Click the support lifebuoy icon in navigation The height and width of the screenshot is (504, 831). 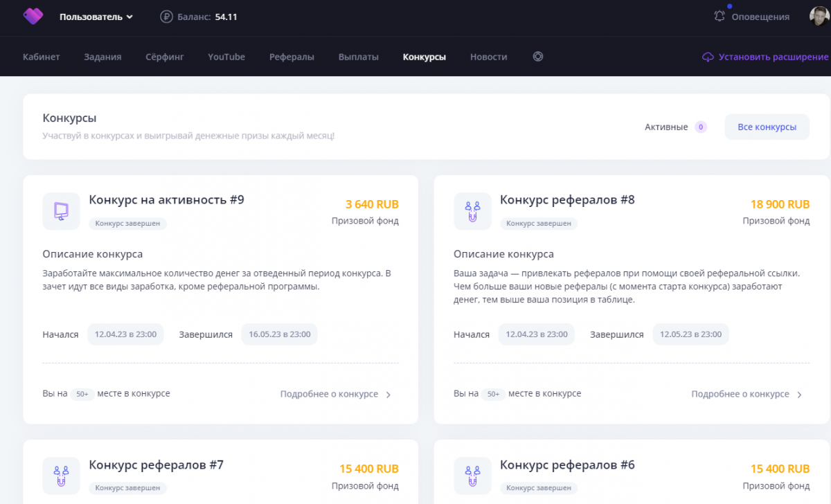coord(537,57)
